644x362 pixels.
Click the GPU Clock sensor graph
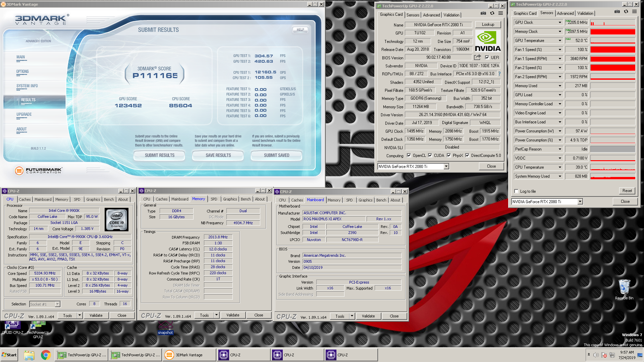613,22
